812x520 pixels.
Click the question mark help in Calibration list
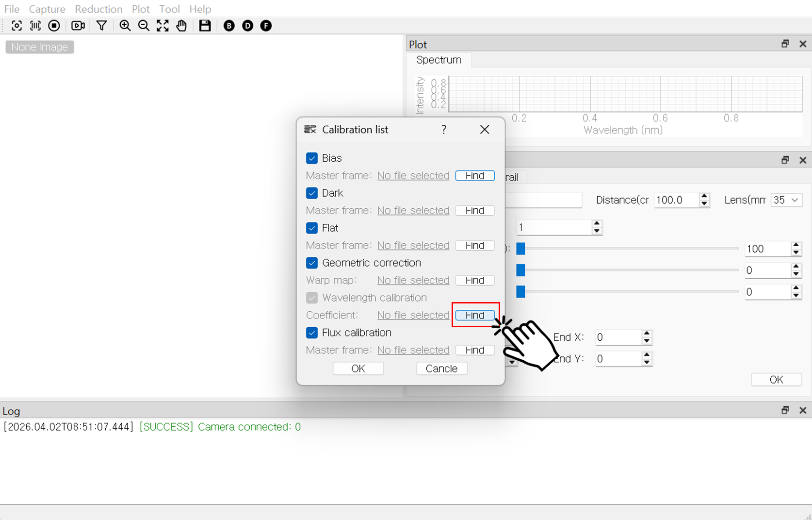[x=444, y=130]
